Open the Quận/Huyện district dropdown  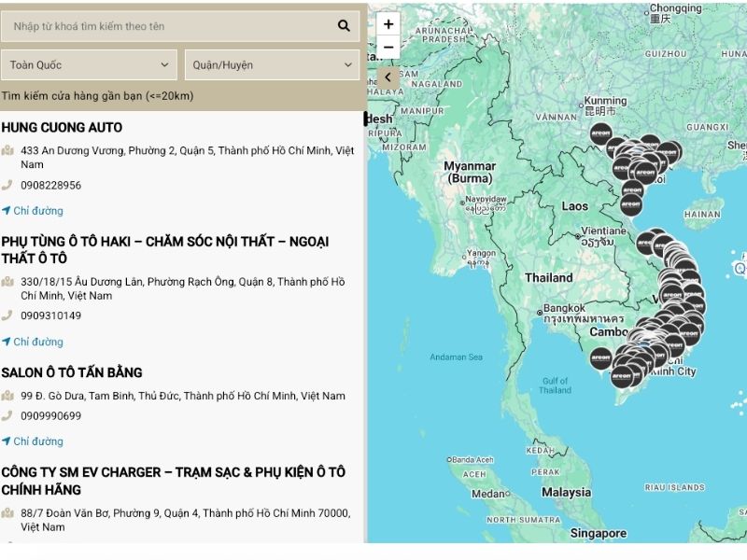click(272, 64)
